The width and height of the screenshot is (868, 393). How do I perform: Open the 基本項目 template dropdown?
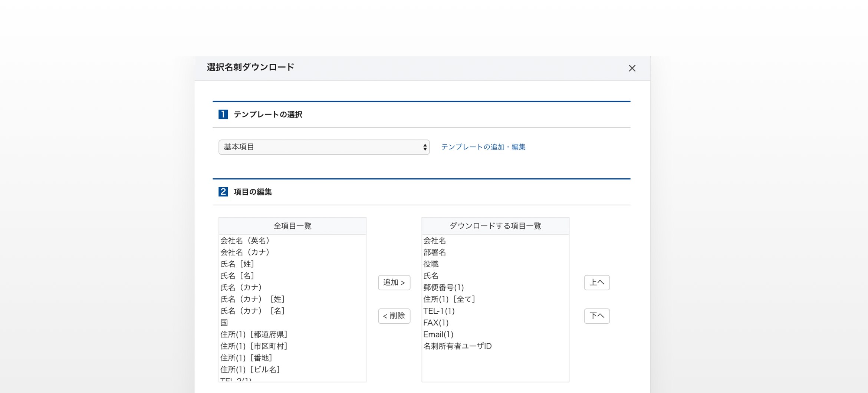tap(324, 147)
